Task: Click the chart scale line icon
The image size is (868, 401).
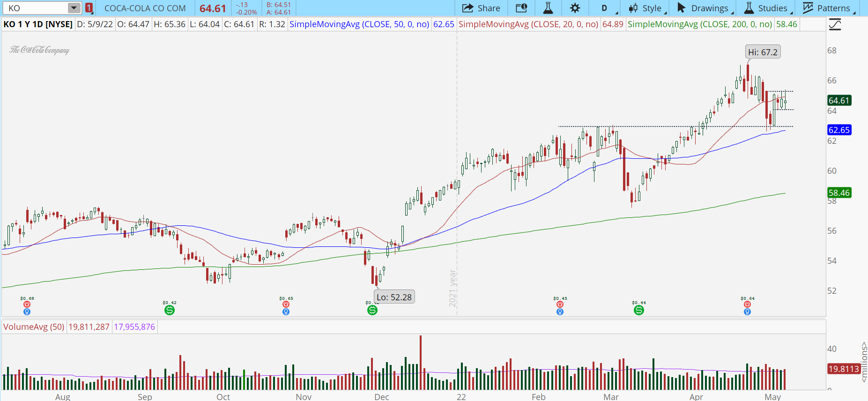Action: coord(835,24)
